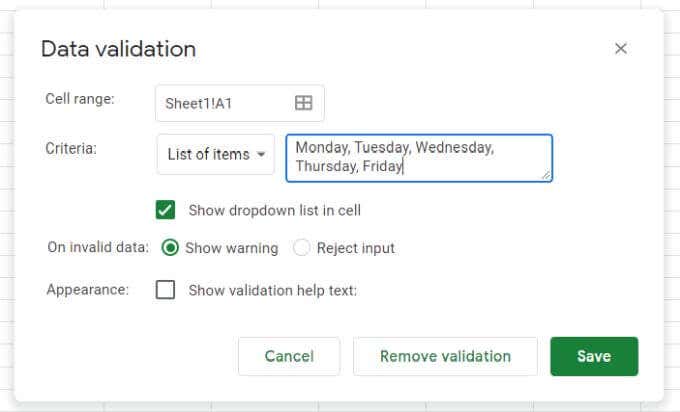This screenshot has width=680, height=412.
Task: Save the data validation settings
Action: click(594, 356)
